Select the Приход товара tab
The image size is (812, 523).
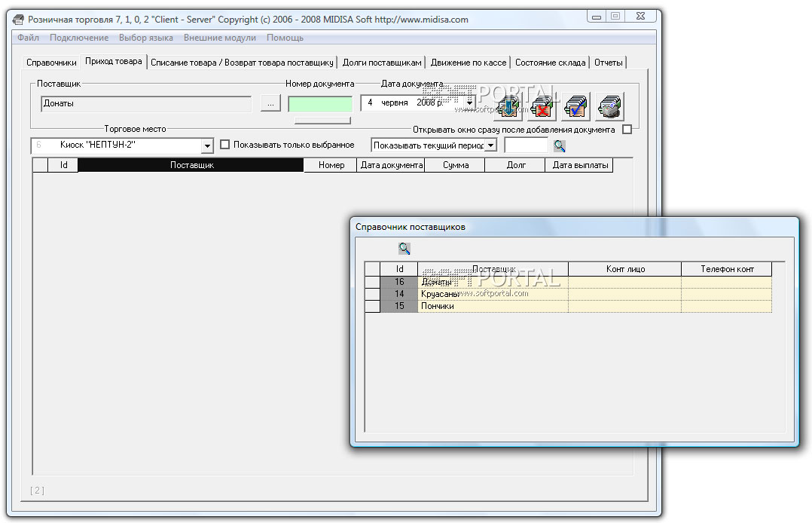click(114, 61)
